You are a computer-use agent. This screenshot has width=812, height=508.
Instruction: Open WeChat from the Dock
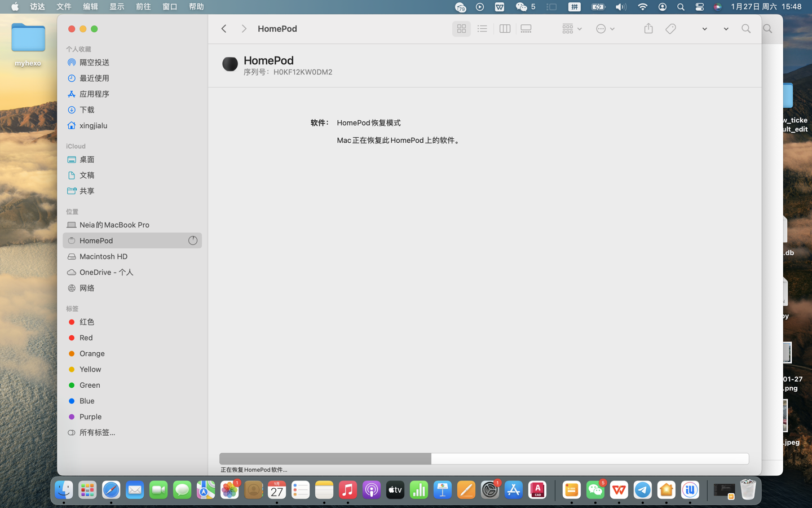click(x=595, y=490)
